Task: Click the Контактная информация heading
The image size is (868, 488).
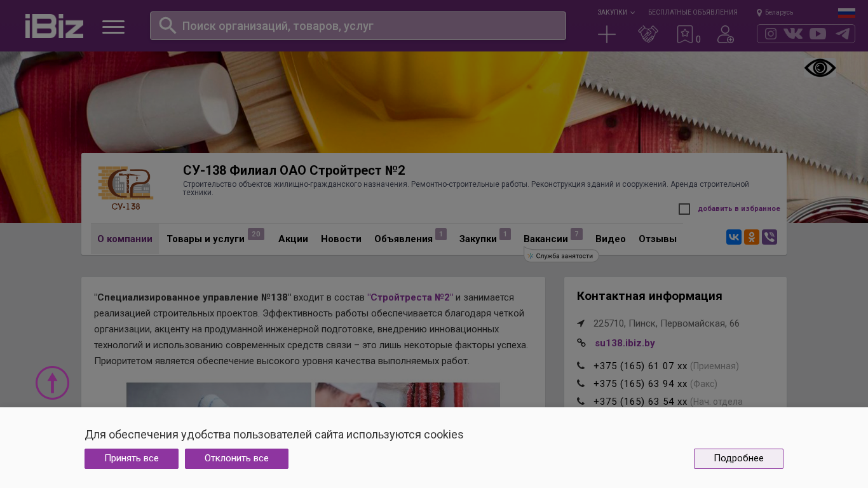Action: (x=649, y=296)
